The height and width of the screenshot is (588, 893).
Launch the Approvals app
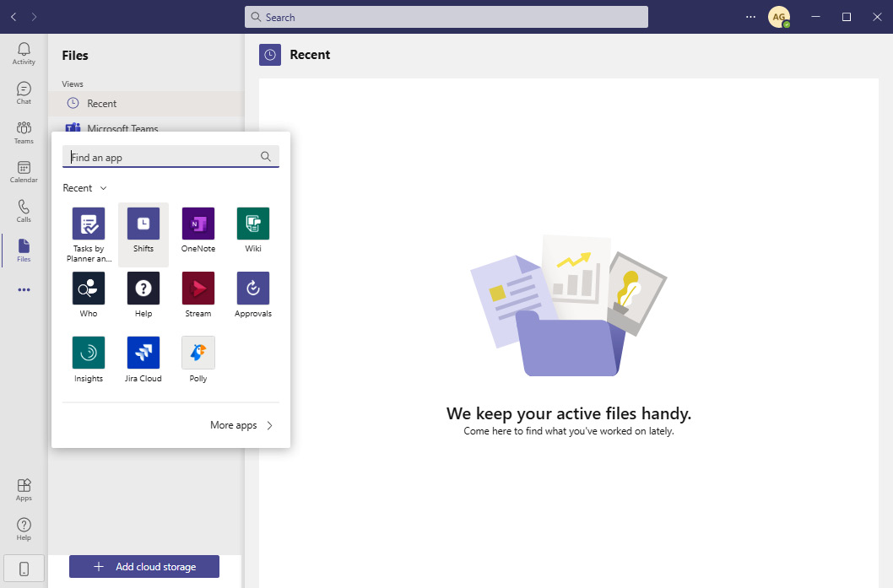point(253,295)
